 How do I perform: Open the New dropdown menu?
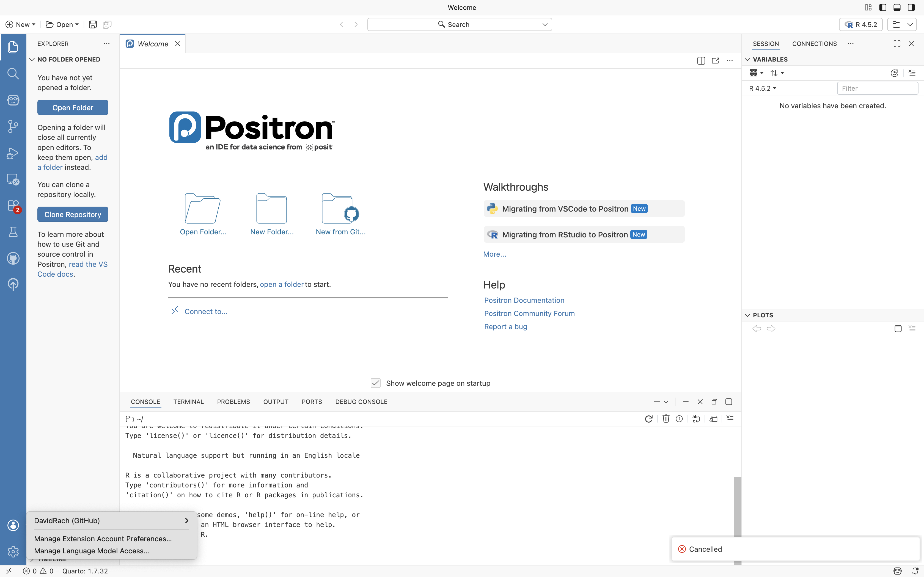tap(21, 24)
